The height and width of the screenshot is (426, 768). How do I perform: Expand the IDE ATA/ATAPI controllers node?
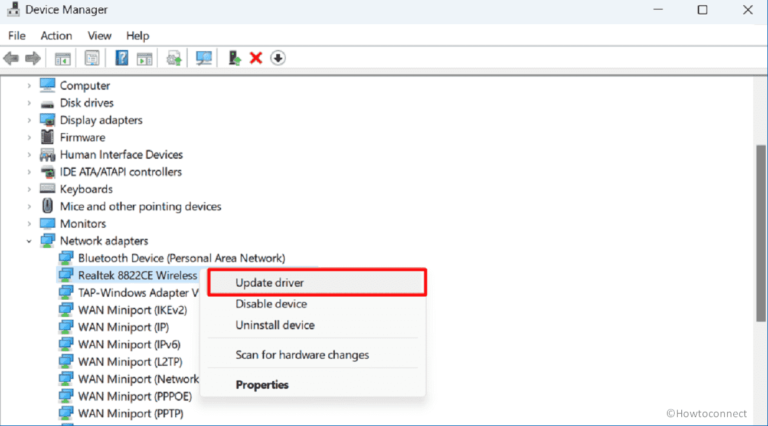(29, 172)
